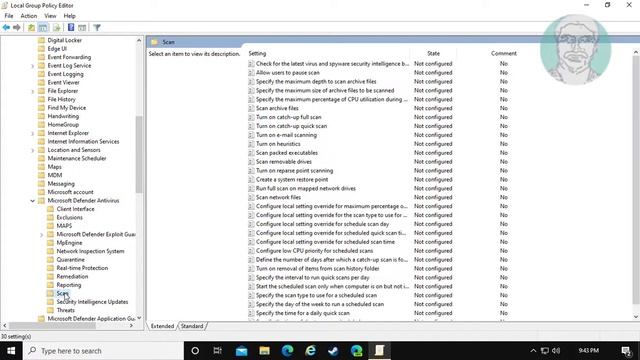Click the Export List toolbar icon
The width and height of the screenshot is (640, 360).
[56, 27]
